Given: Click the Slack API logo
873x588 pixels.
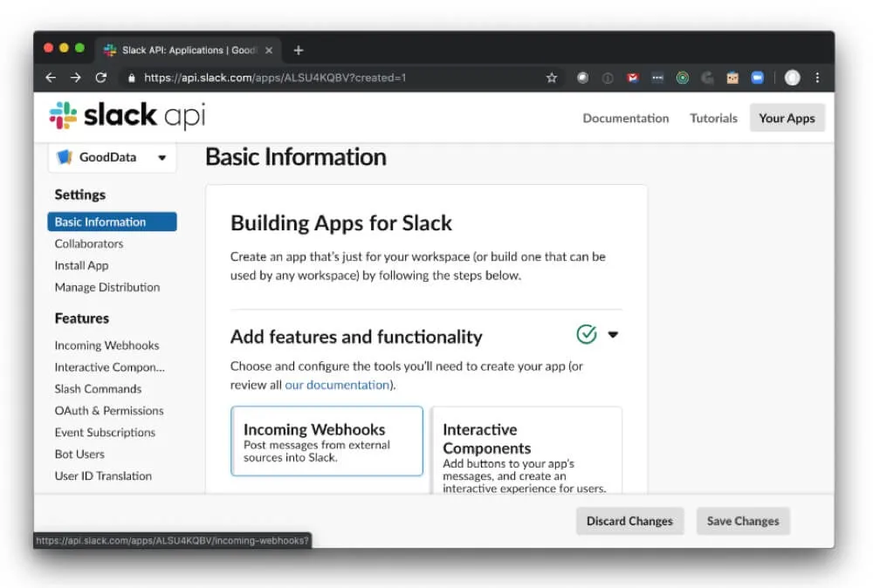Looking at the screenshot, I should 126,114.
